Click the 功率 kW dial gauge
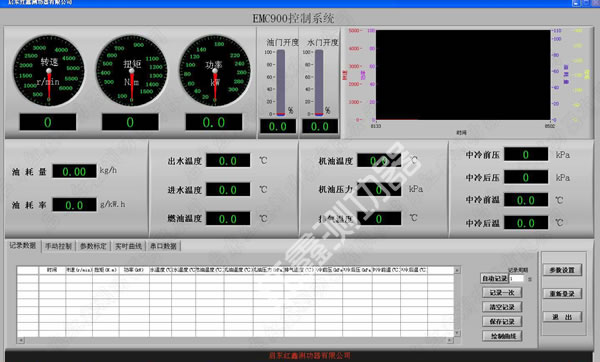The height and width of the screenshot is (362, 600). pos(214,71)
